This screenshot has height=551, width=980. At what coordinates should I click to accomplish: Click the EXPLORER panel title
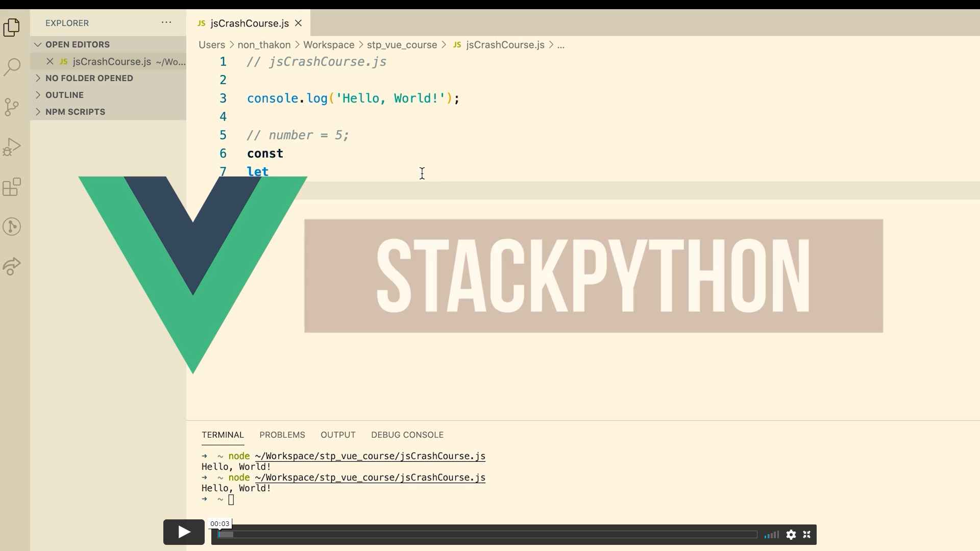point(67,23)
